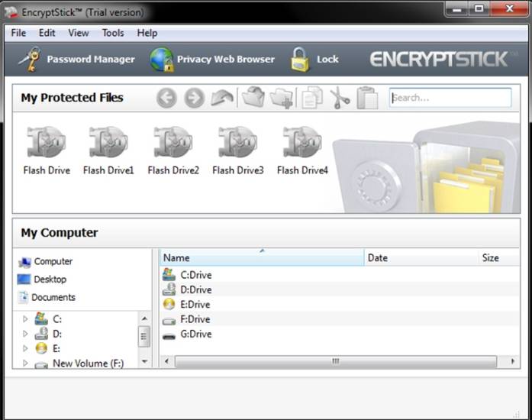Go back with the left arrow button
Screen dimensions: 532x420
coord(166,98)
